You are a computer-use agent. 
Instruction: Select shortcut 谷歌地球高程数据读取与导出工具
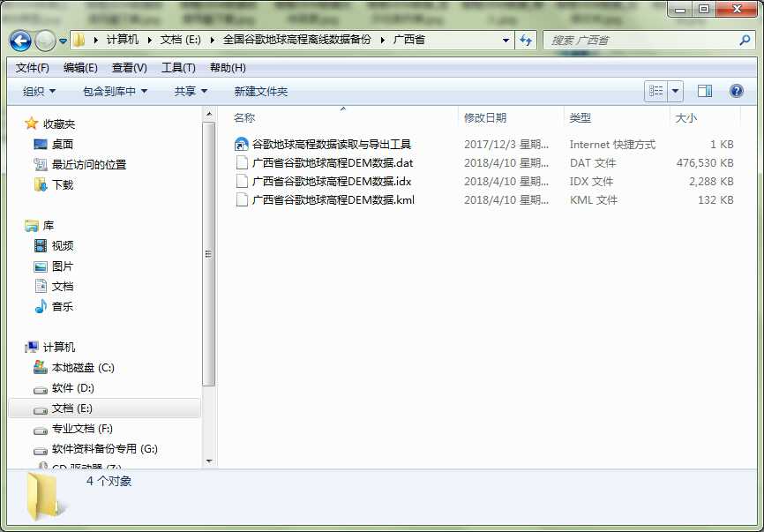tap(332, 144)
